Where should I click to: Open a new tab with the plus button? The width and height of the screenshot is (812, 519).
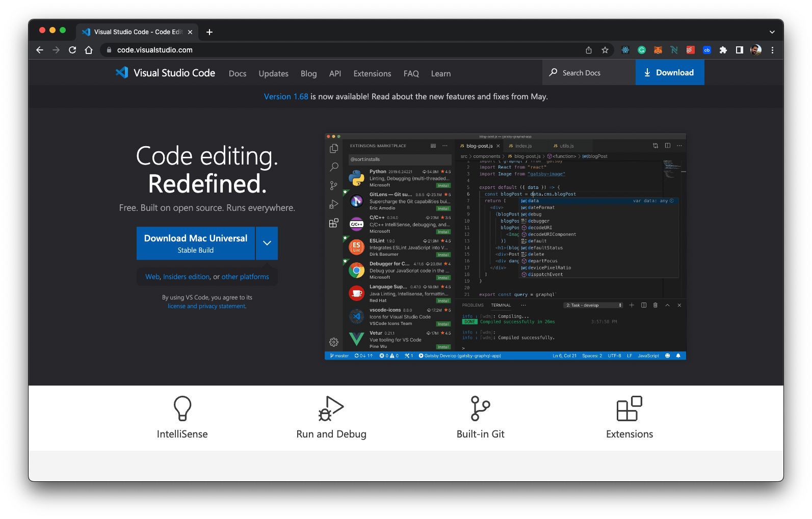point(209,32)
